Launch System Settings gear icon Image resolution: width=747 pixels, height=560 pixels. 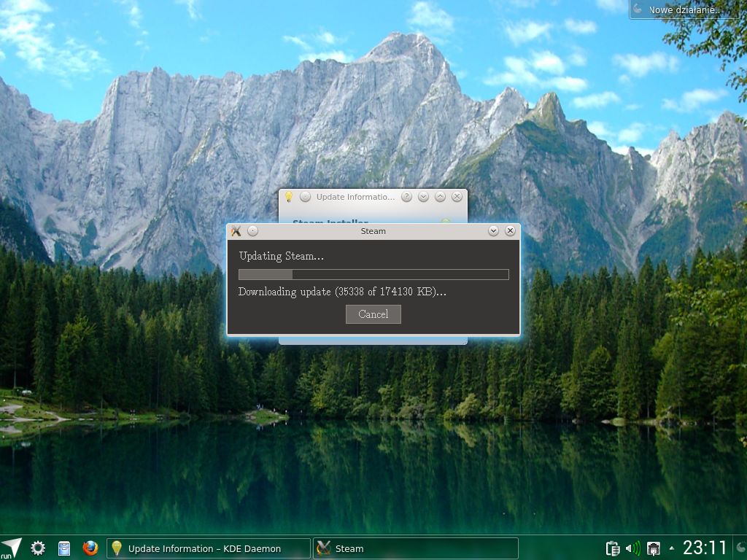coord(38,548)
